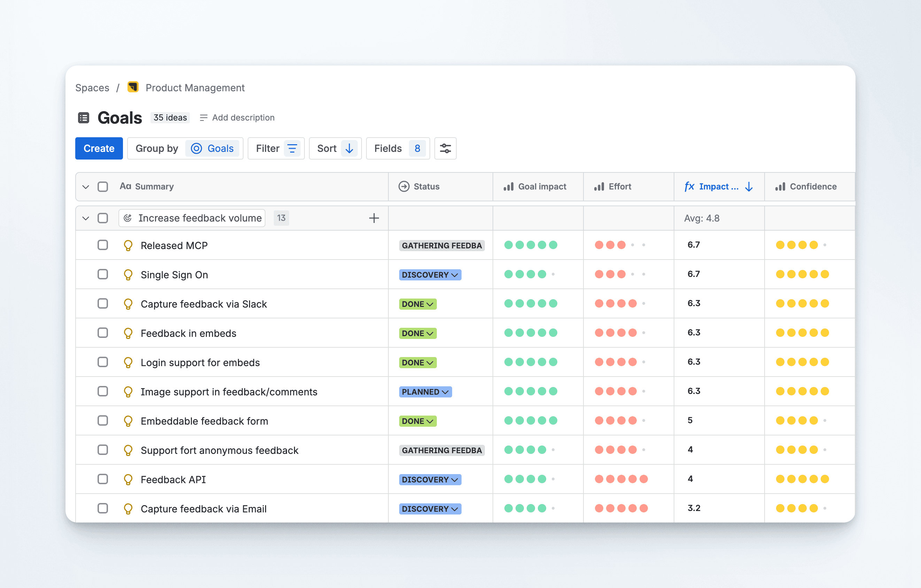921x588 pixels.
Task: Click the blue Create button
Action: (x=99, y=148)
